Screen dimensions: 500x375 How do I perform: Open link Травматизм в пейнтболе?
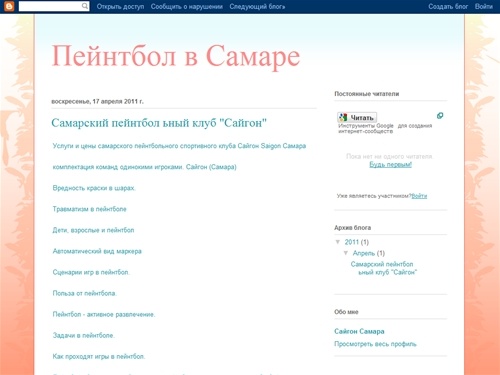point(89,209)
